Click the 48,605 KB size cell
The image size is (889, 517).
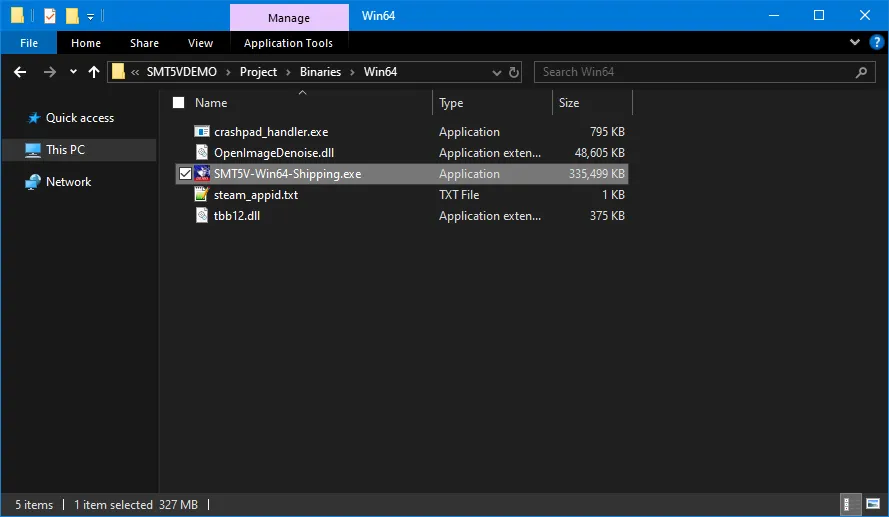click(x=599, y=153)
